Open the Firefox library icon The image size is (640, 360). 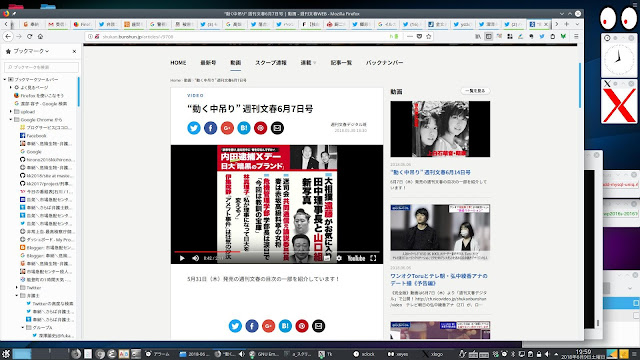coord(478,36)
